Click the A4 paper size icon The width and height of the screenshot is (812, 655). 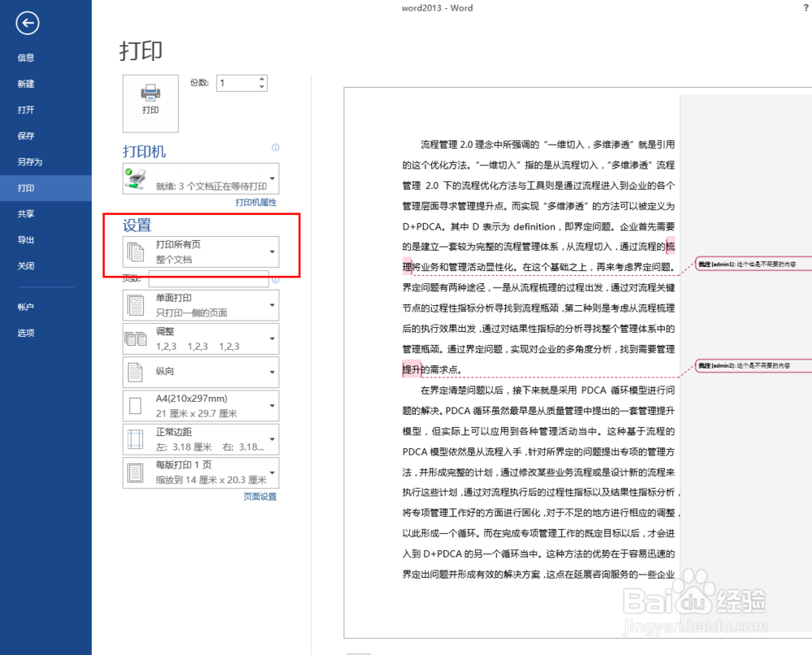click(136, 405)
